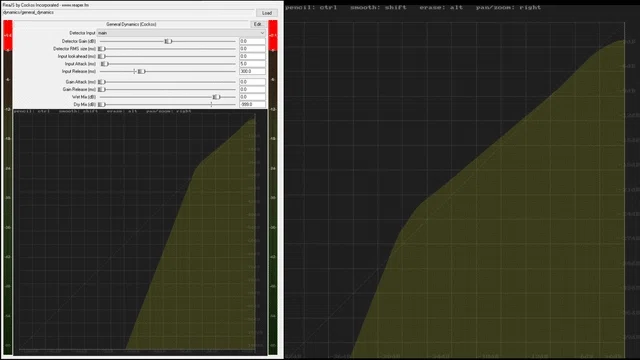Click the Input Attack slider handle
This screenshot has height=360, width=640.
[104, 64]
